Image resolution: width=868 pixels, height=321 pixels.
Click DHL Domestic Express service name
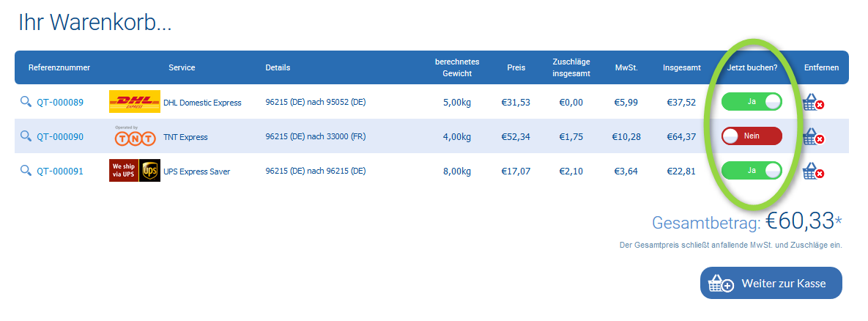coord(202,103)
